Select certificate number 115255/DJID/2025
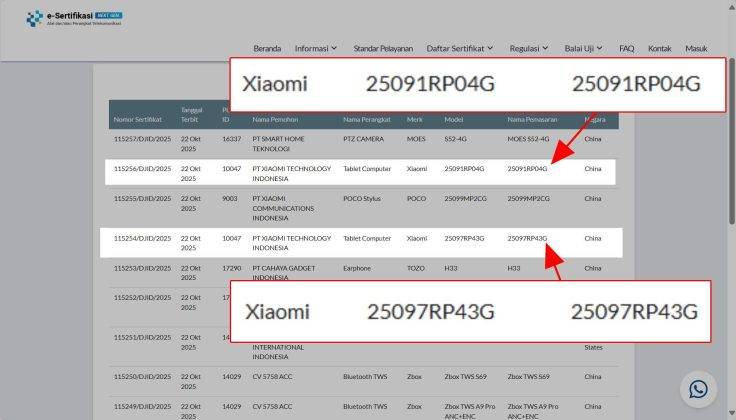736x420 pixels. 142,199
